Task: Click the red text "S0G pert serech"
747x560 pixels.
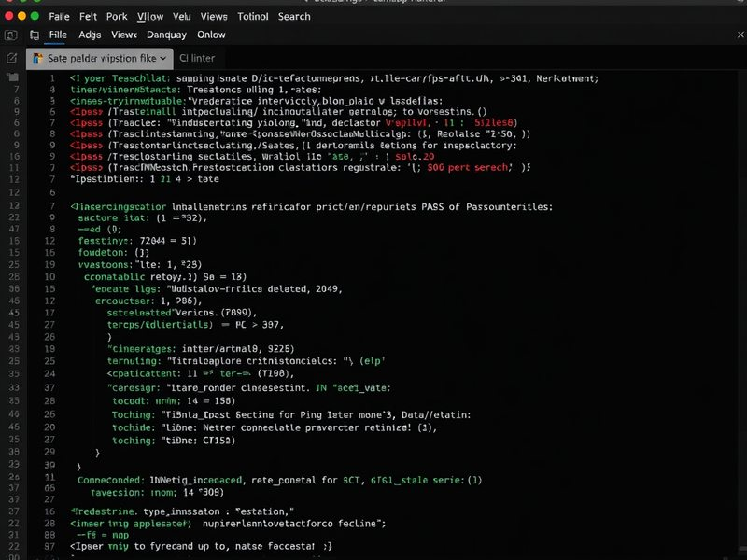Action: click(x=468, y=168)
